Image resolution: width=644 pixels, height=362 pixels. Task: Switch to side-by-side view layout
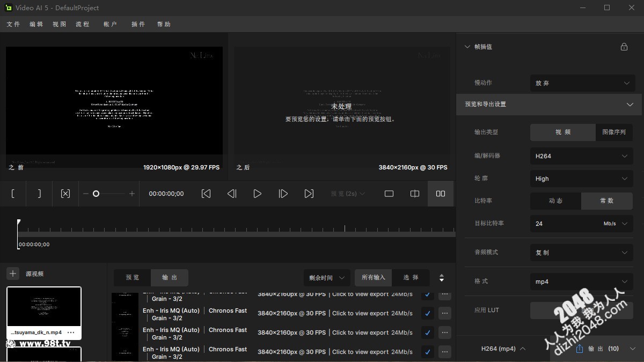coord(441,194)
